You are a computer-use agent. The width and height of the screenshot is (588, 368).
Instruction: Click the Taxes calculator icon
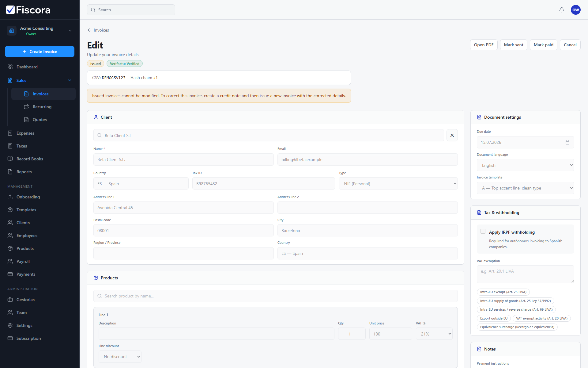[10, 146]
